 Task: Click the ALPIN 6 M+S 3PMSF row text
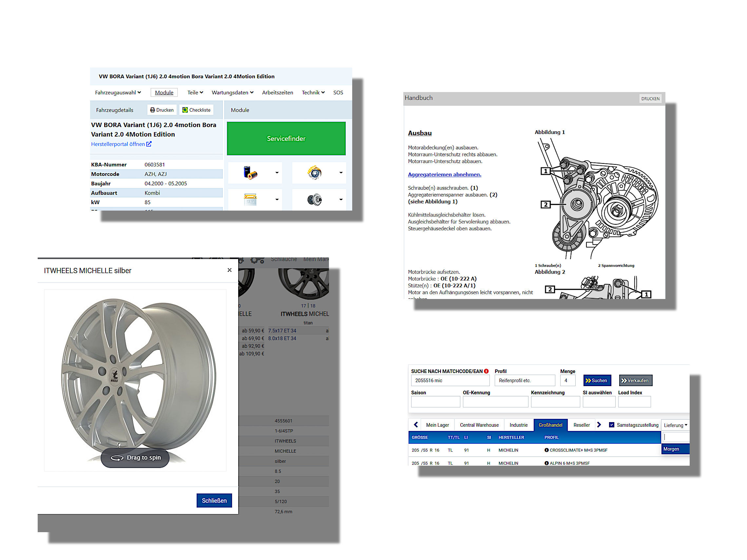pyautogui.click(x=570, y=463)
